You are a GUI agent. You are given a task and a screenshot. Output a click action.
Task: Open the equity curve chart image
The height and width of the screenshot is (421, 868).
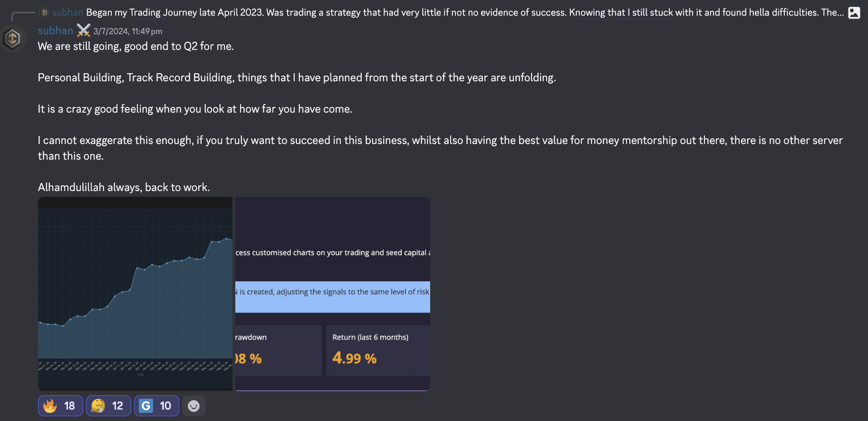135,294
